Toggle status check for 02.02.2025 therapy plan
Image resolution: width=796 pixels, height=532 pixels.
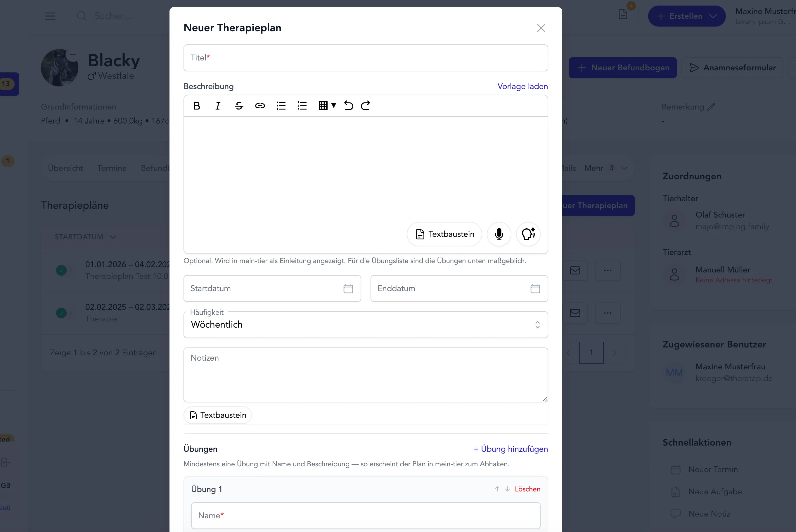point(61,313)
